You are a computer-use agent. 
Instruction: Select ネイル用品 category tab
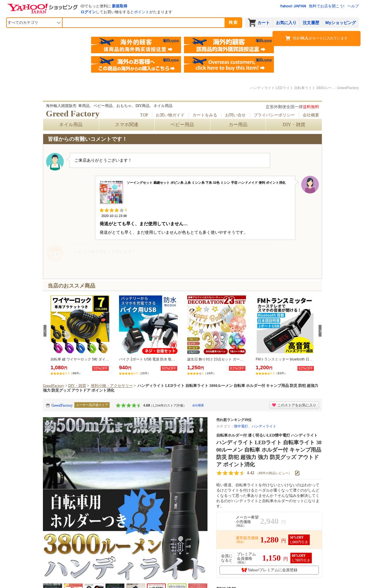[71, 125]
